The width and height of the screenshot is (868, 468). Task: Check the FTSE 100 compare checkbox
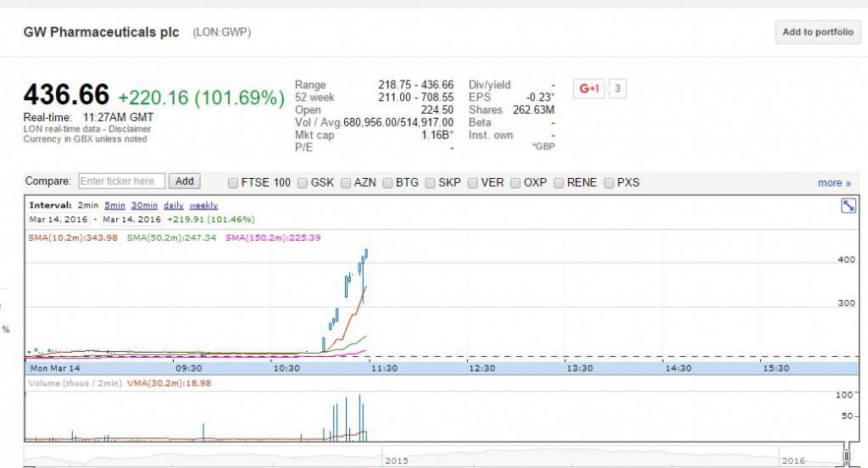(x=233, y=182)
